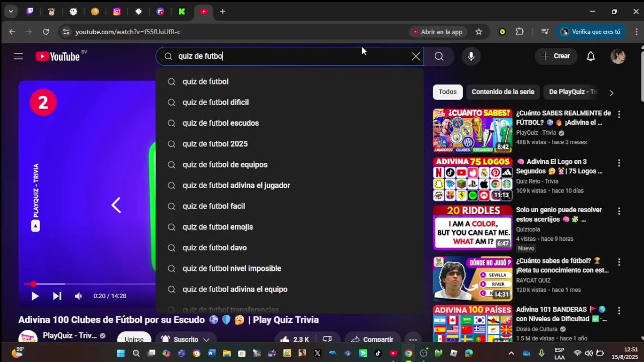This screenshot has width=644, height=362.
Task: Choose 'quiz de futbol facil' suggestion
Action: click(x=290, y=206)
